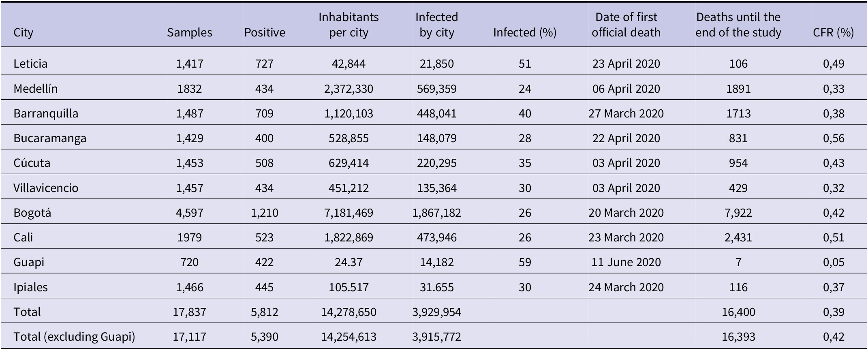Viewport: 868px width, 350px height.
Task: Select Cúcuta's positive count 508
Action: 265,163
